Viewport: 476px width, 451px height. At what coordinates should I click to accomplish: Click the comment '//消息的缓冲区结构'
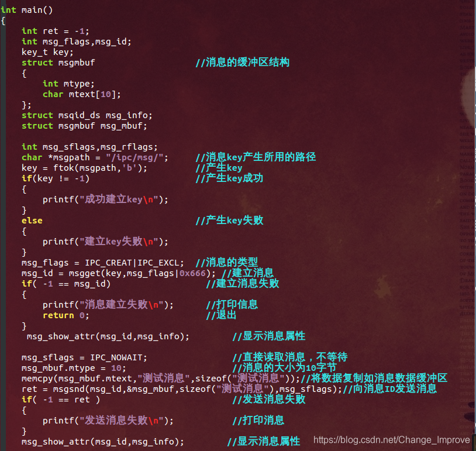(x=243, y=62)
